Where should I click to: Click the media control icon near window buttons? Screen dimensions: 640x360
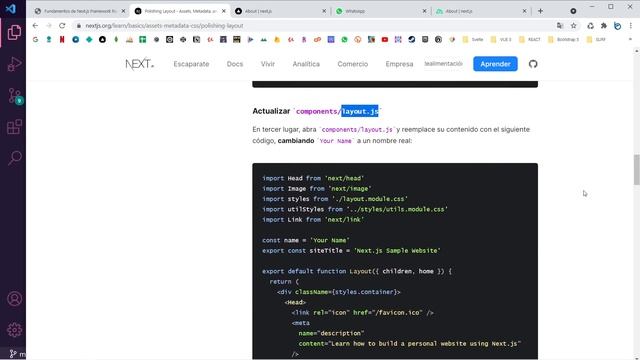pos(573,11)
